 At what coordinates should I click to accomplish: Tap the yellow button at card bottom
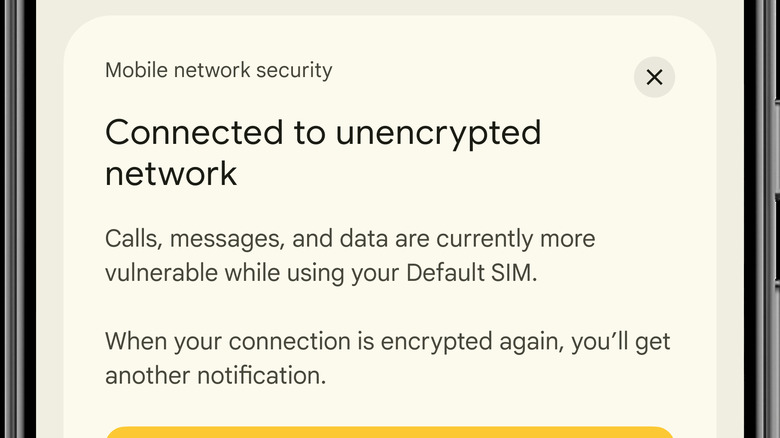pyautogui.click(x=389, y=432)
